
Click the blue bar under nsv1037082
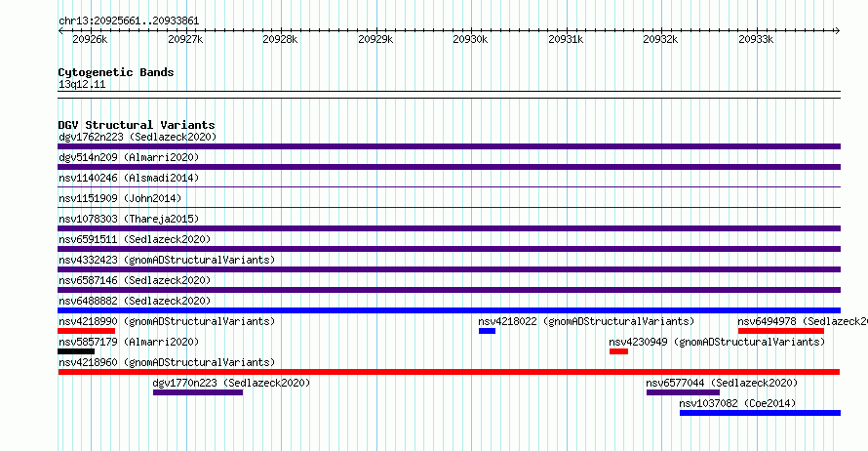[760, 413]
